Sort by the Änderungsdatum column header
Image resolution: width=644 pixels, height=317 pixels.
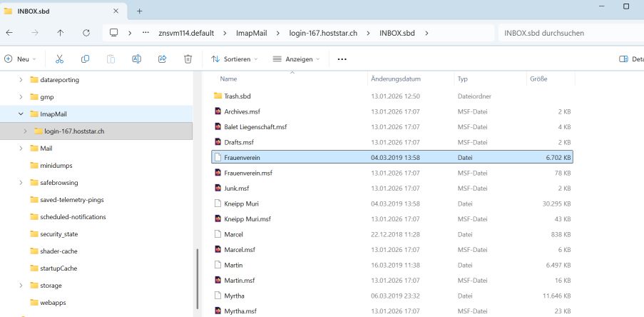pos(396,79)
